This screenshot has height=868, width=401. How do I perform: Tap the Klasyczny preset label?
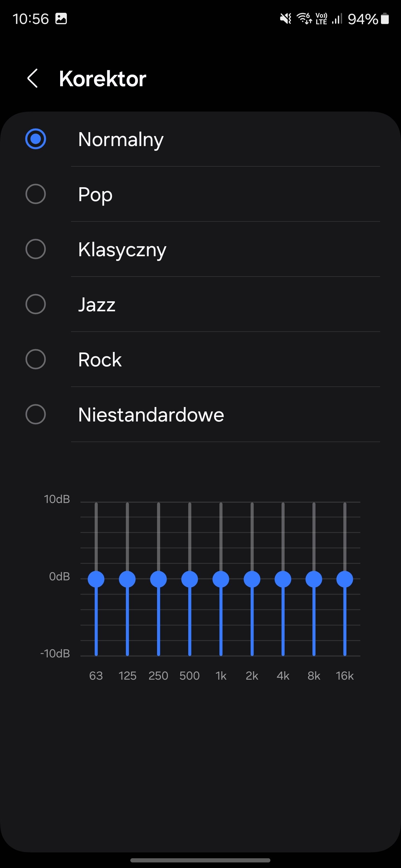tap(122, 250)
